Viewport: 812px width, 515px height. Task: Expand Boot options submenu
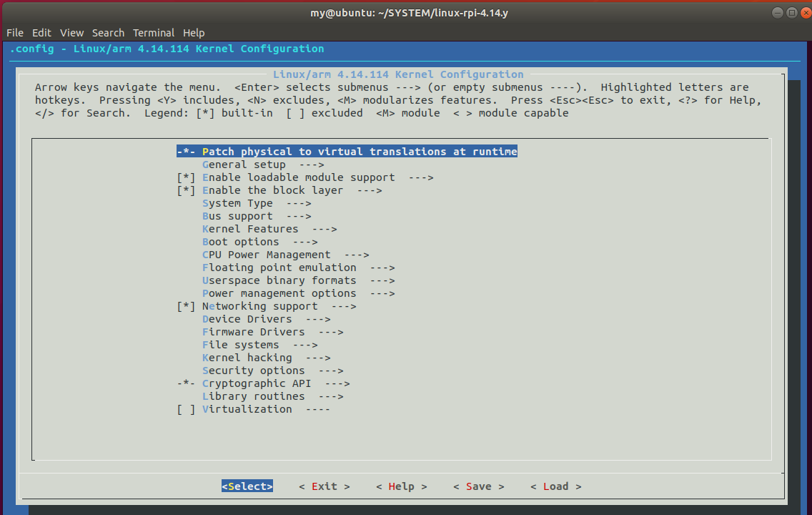pyautogui.click(x=260, y=242)
